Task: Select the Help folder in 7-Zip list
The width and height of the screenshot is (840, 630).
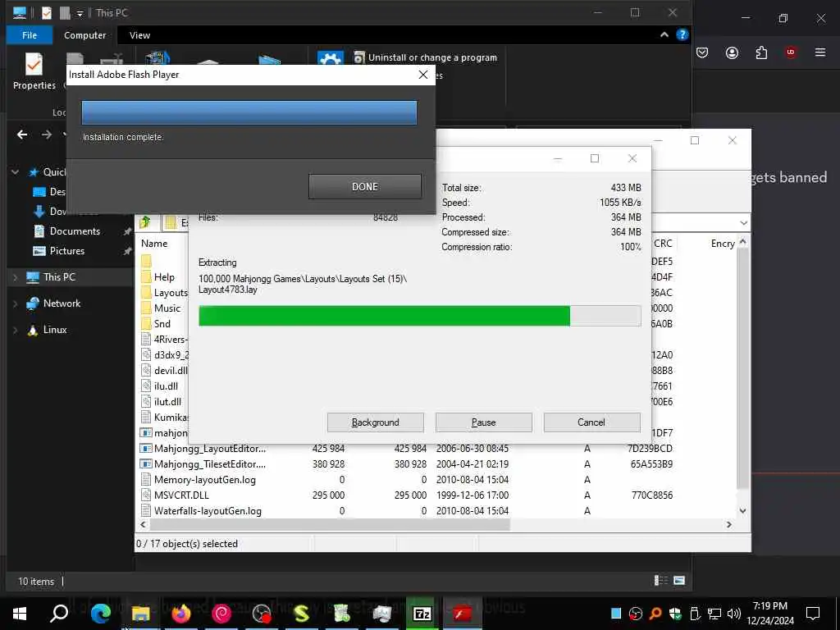Action: [164, 277]
